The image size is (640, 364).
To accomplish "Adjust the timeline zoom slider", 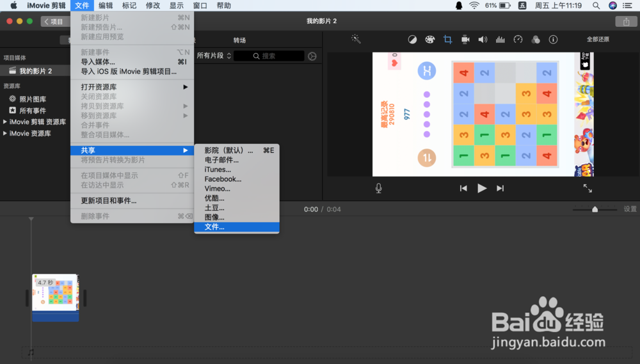I will [x=595, y=209].
